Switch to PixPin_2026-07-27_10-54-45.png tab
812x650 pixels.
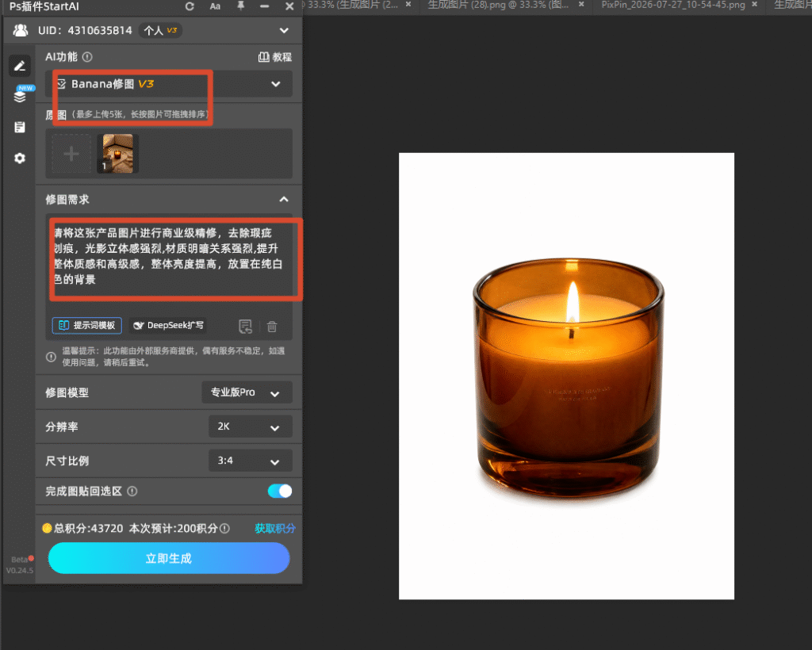tap(673, 5)
